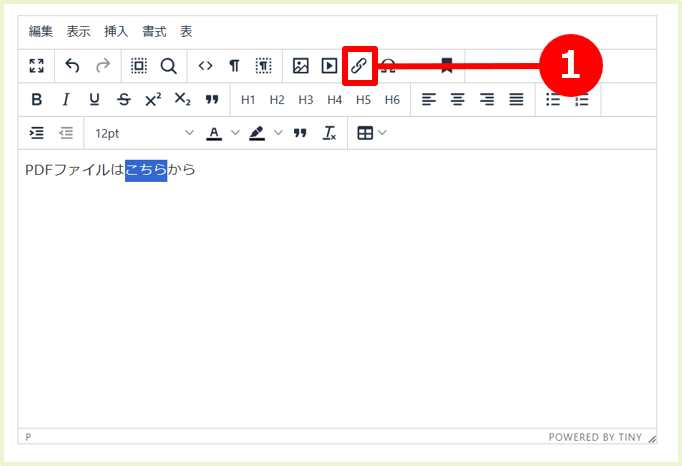
Task: Apply heading H1
Action: (248, 100)
